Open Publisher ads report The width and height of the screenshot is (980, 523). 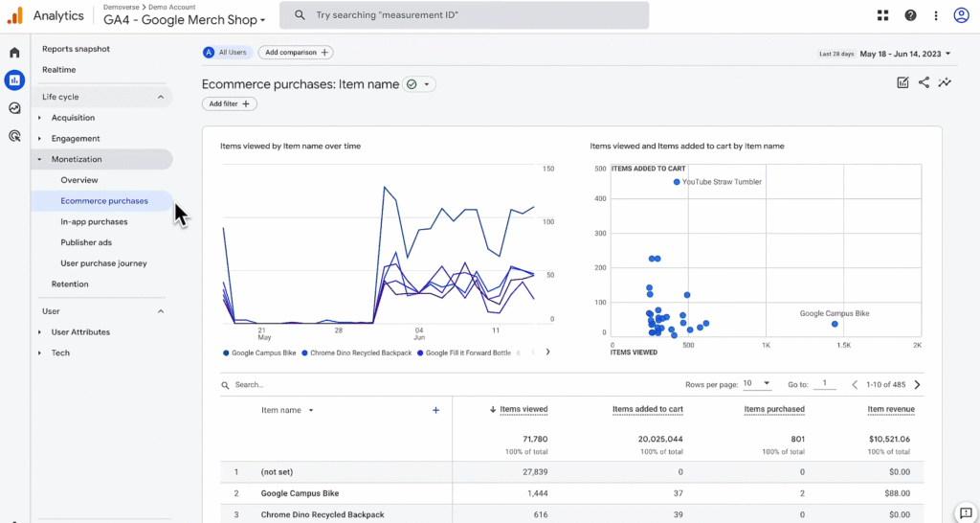[86, 242]
